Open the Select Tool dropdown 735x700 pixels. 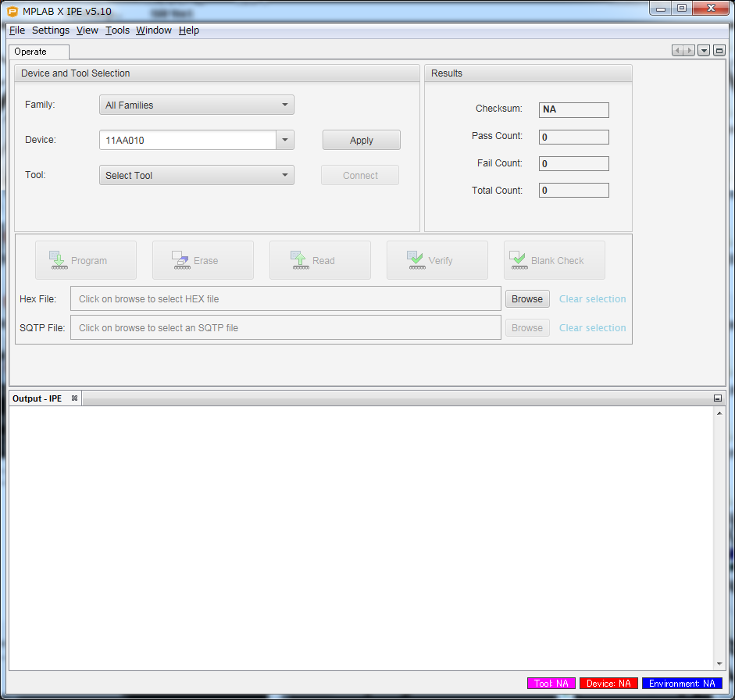coord(197,176)
